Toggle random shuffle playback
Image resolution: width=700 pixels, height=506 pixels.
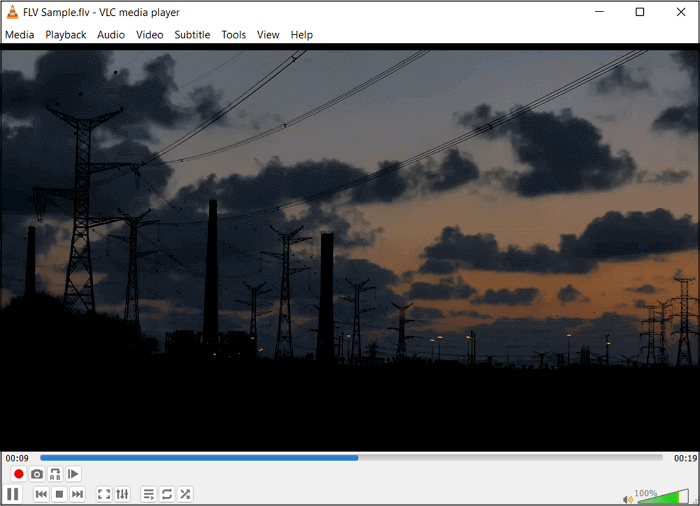click(x=185, y=494)
